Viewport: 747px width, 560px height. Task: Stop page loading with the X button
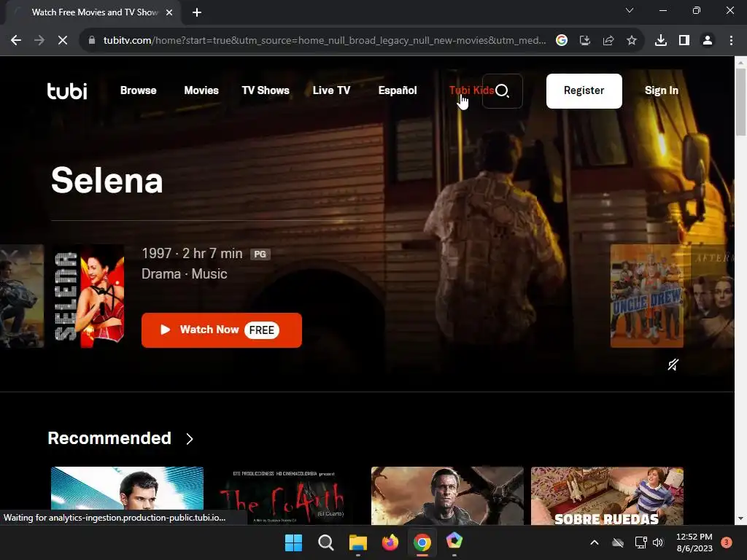pyautogui.click(x=63, y=41)
